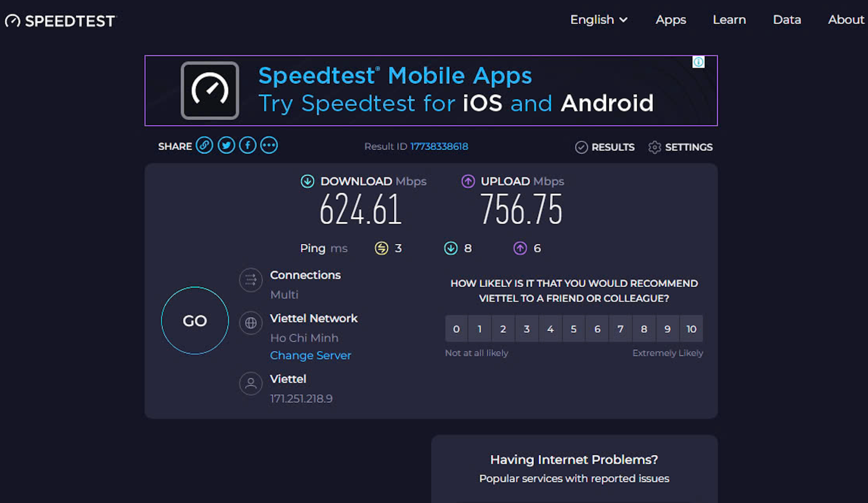Open Result ID 17738338618 link
Screen dimensions: 868x503
(439, 147)
